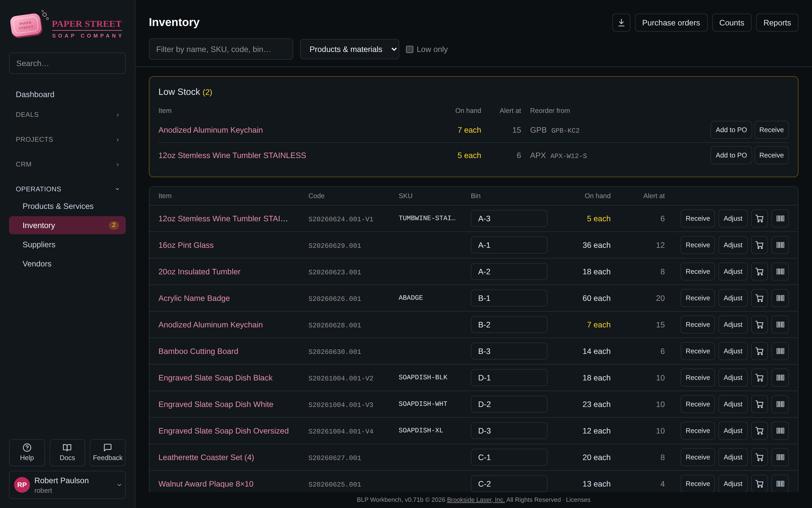Focus the sidebar Search field
The image size is (812, 508).
click(x=67, y=63)
